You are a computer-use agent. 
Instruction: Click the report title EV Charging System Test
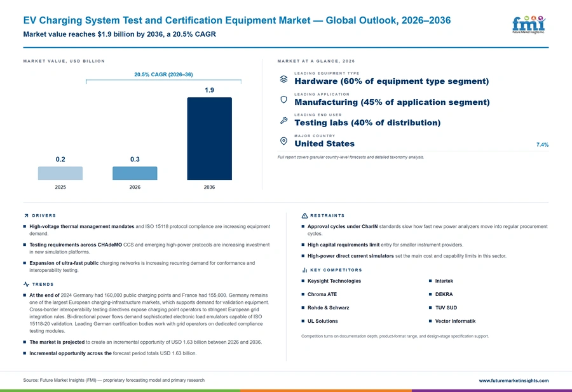click(237, 20)
